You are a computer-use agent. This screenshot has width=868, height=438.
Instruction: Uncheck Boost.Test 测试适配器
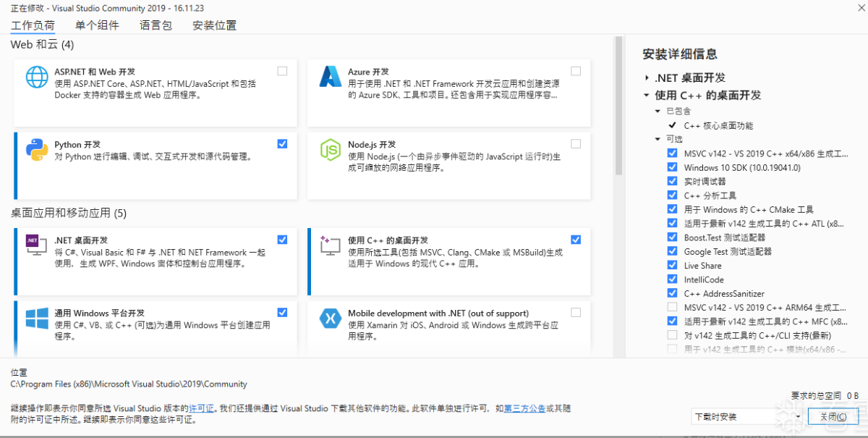coord(673,237)
